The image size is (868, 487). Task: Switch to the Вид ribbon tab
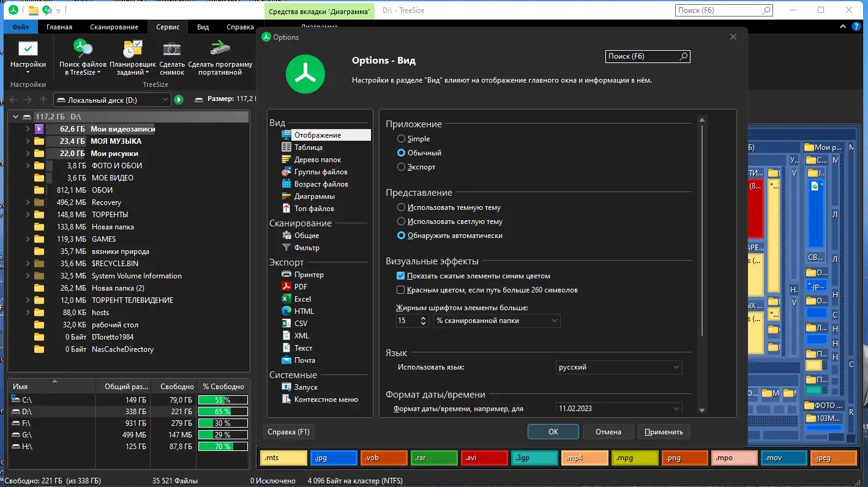tap(203, 27)
